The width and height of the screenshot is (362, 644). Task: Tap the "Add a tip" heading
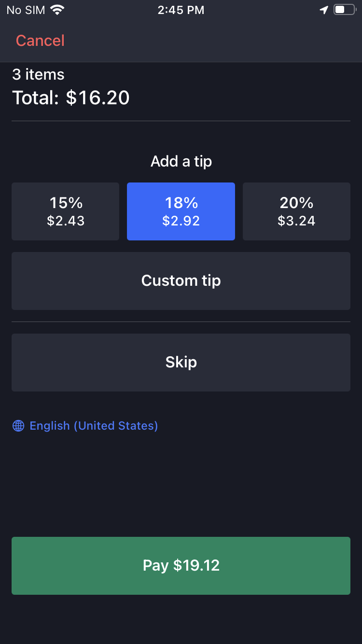[x=181, y=161]
